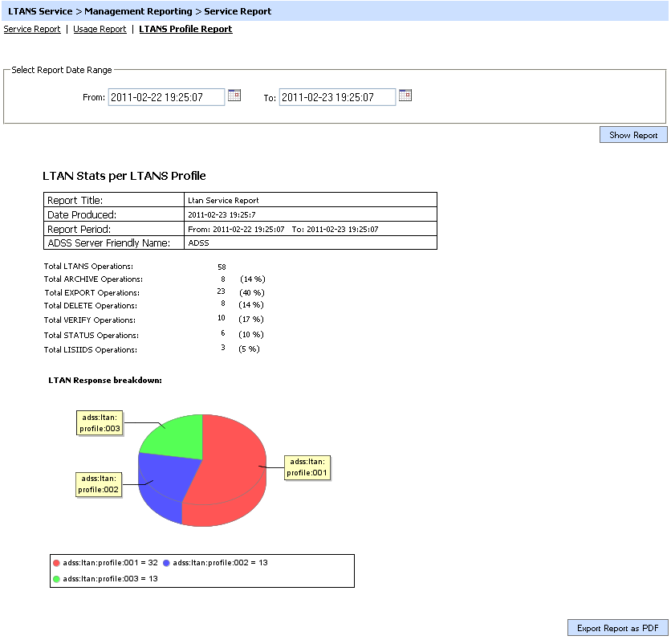671x644 pixels.
Task: Select the green pie chart slice
Action: pyautogui.click(x=173, y=434)
